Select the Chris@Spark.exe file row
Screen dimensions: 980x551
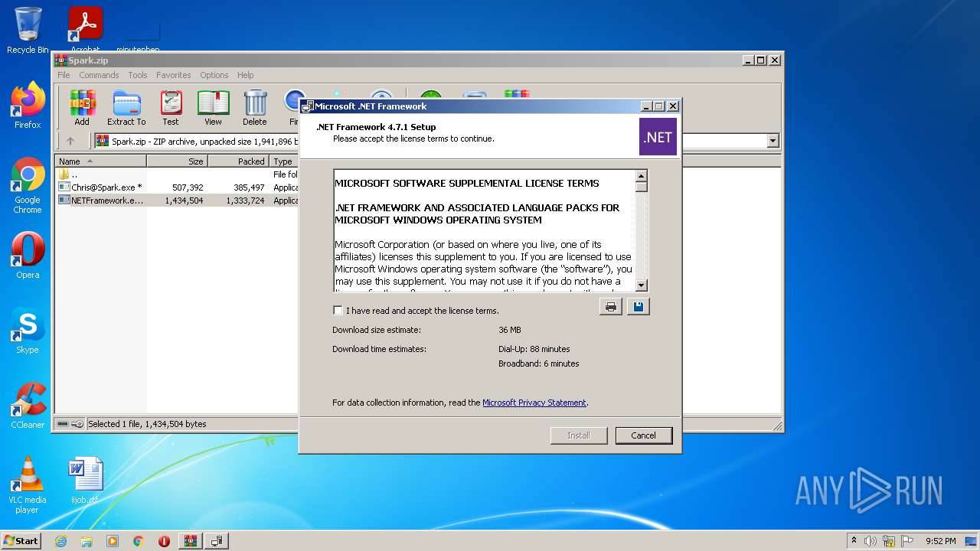click(x=178, y=187)
